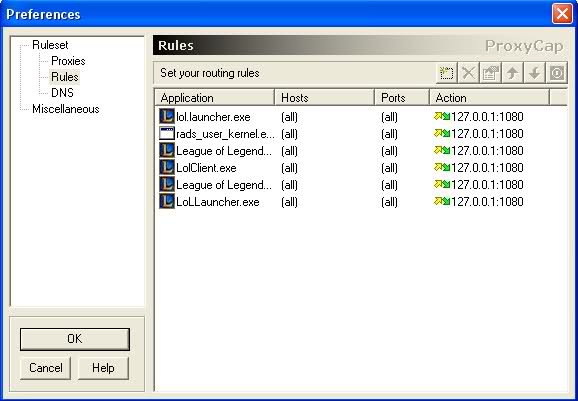The image size is (578, 401).
Task: Sort by the Action column header
Action: [x=490, y=98]
